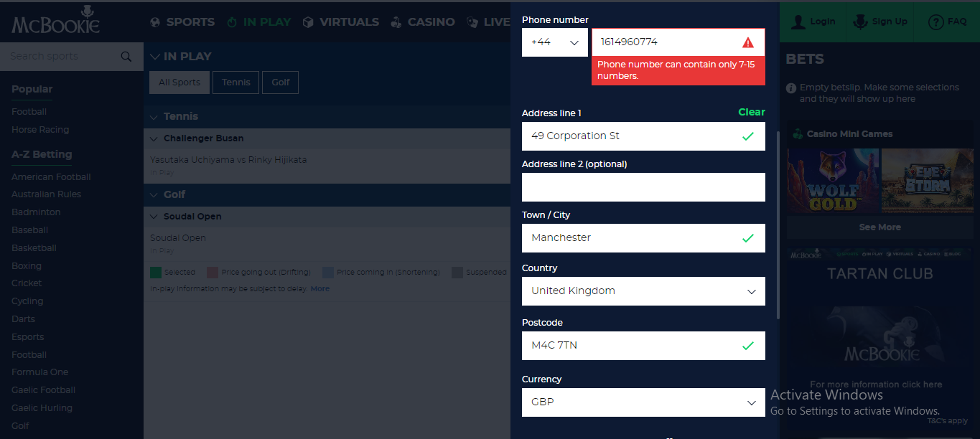980x439 pixels.
Task: Open Yasutaka Uchiyama vs Rinky Hijikata match
Action: [228, 160]
